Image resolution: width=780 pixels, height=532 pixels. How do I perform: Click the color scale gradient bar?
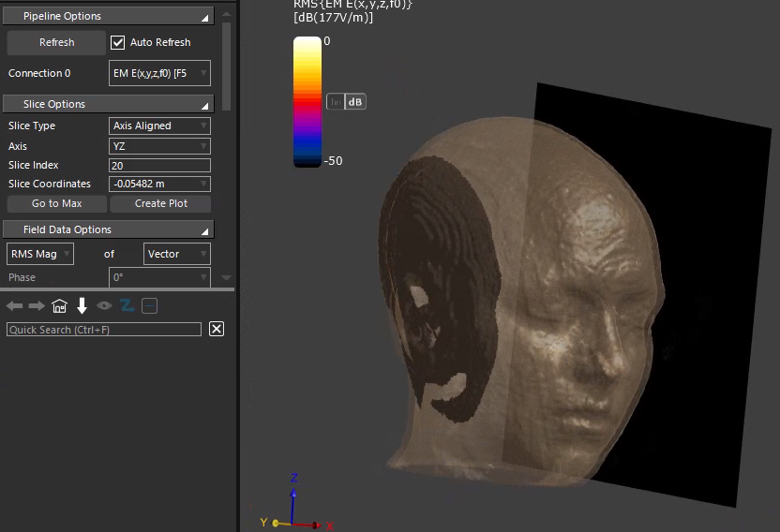pyautogui.click(x=307, y=102)
